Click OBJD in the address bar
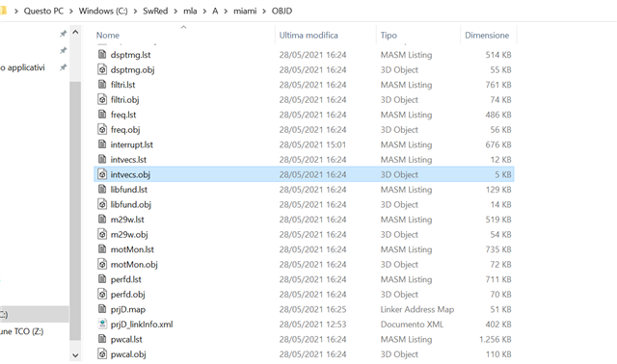The width and height of the screenshot is (617, 364). tap(282, 11)
